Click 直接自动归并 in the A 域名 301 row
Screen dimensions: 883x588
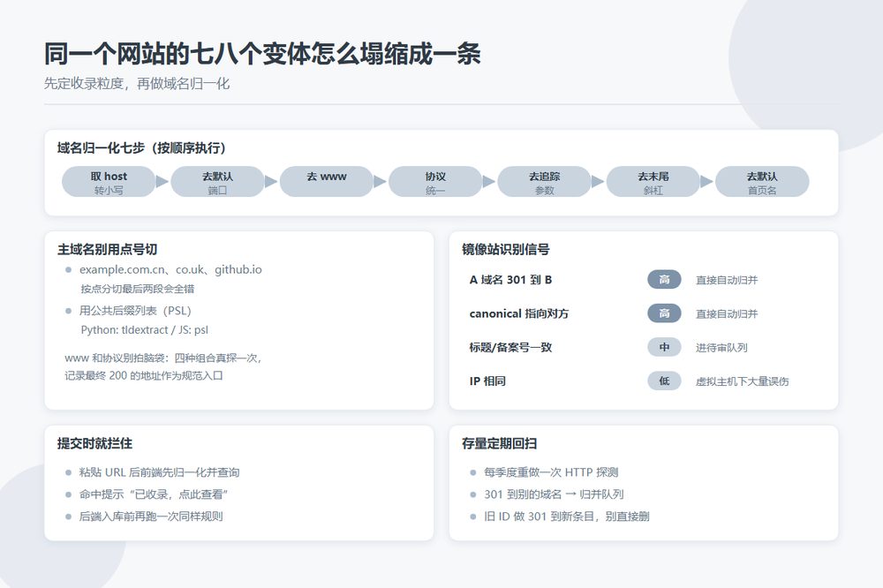[x=727, y=280]
